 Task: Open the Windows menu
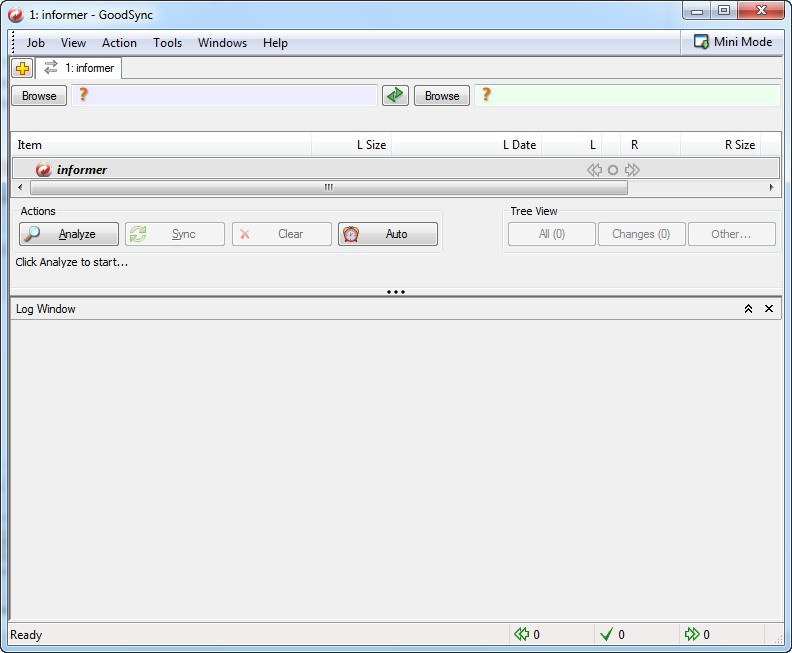[x=222, y=43]
